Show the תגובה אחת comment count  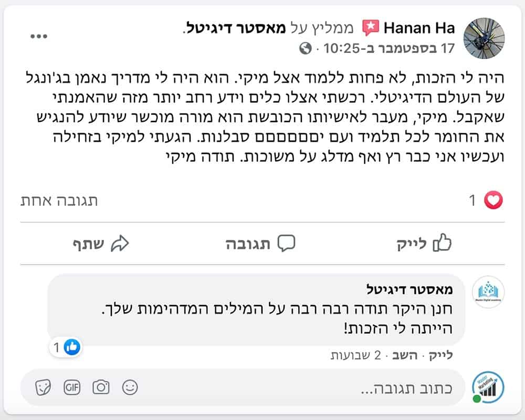pyautogui.click(x=59, y=201)
